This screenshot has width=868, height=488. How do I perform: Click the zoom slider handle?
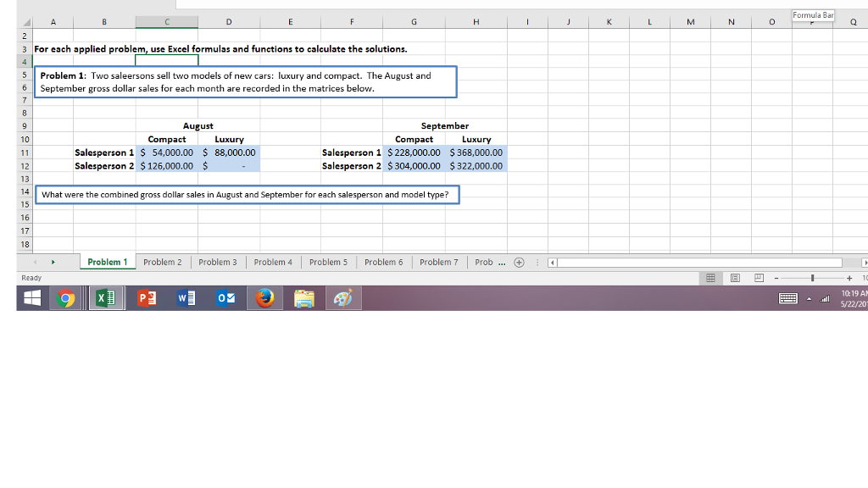pos(813,278)
